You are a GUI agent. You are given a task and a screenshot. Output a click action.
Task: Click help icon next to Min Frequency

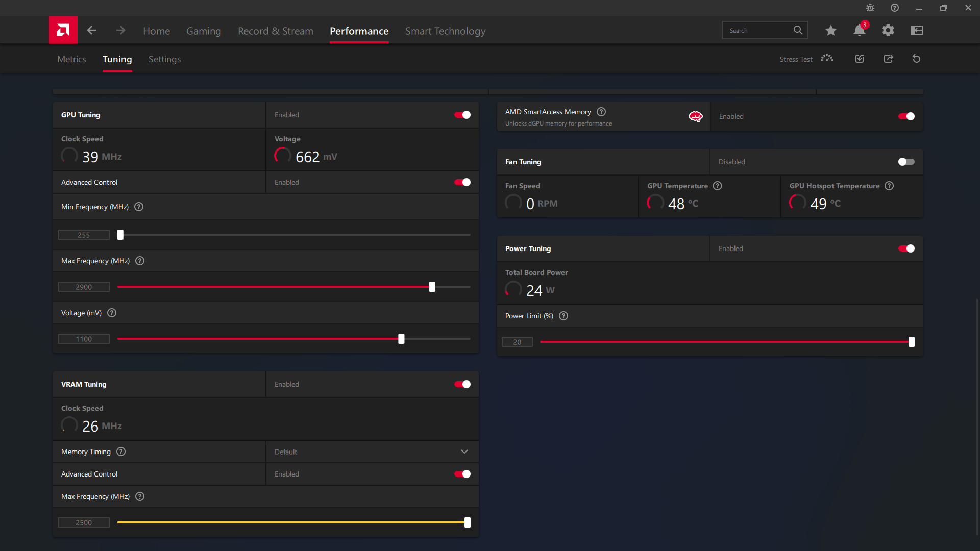139,207
